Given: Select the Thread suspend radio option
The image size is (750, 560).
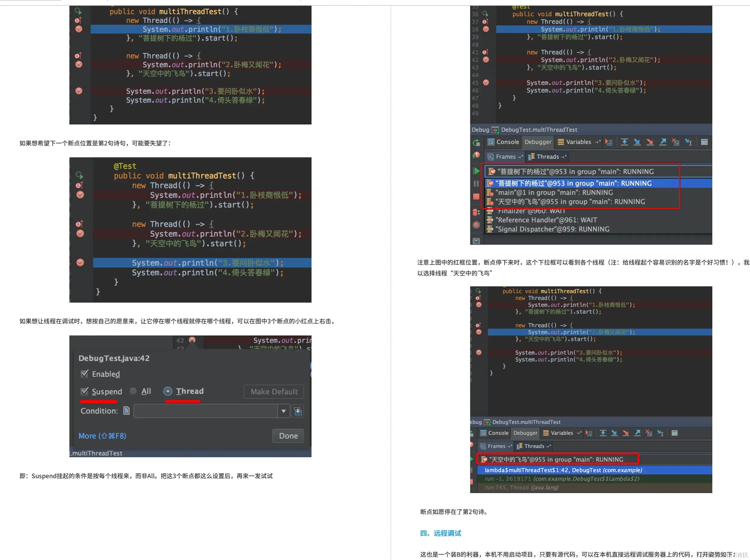Looking at the screenshot, I should 167,391.
